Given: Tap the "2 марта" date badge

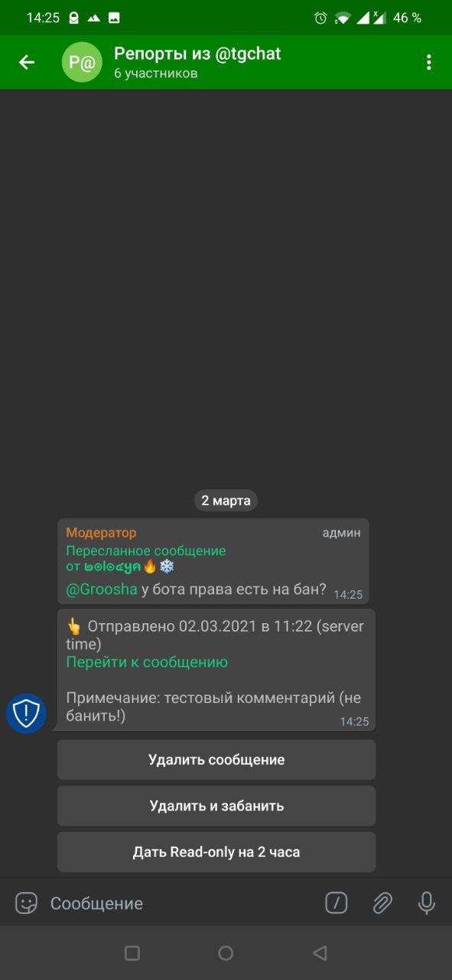Looking at the screenshot, I should click(226, 501).
